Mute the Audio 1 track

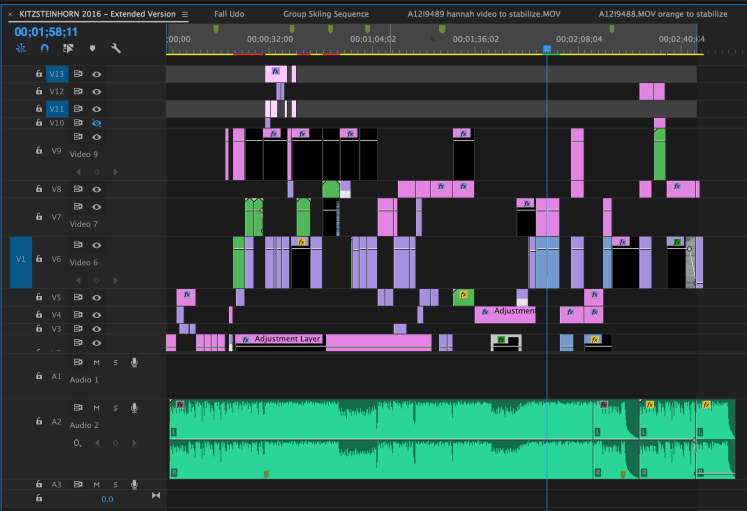pos(97,362)
